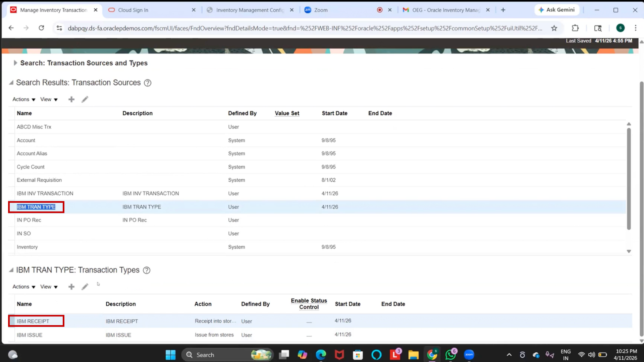Select the IBM INV TRANSACTION name cell
644x362 pixels.
[45, 193]
